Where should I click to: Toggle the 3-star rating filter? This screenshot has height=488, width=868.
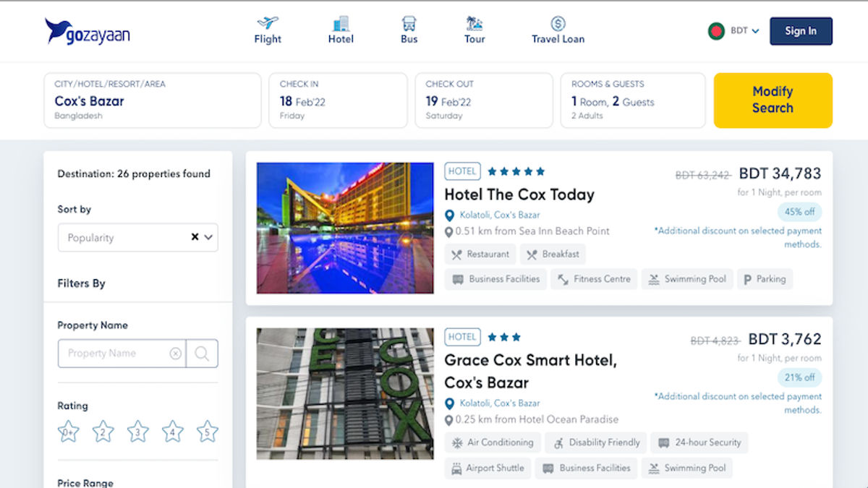click(x=137, y=431)
